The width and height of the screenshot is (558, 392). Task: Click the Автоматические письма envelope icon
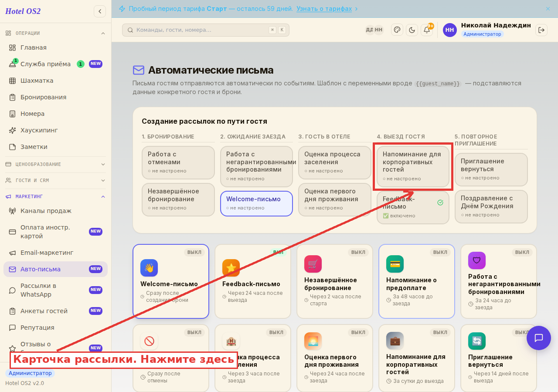(x=139, y=70)
